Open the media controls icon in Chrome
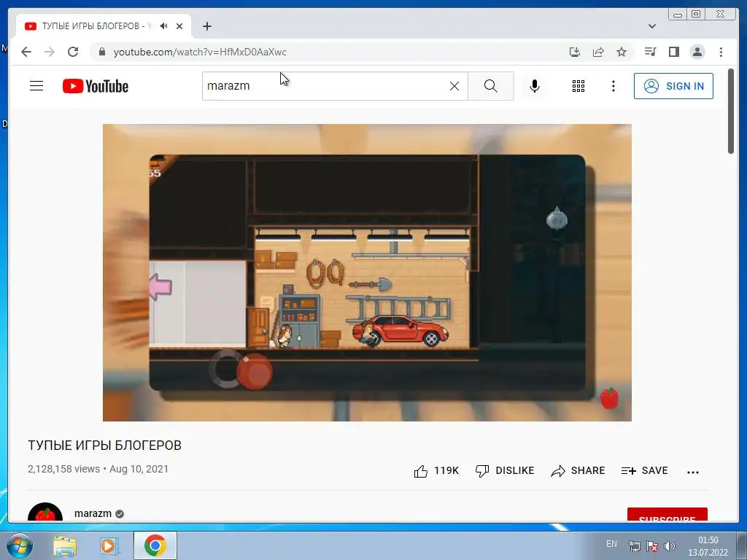Image resolution: width=747 pixels, height=560 pixels. tap(650, 52)
